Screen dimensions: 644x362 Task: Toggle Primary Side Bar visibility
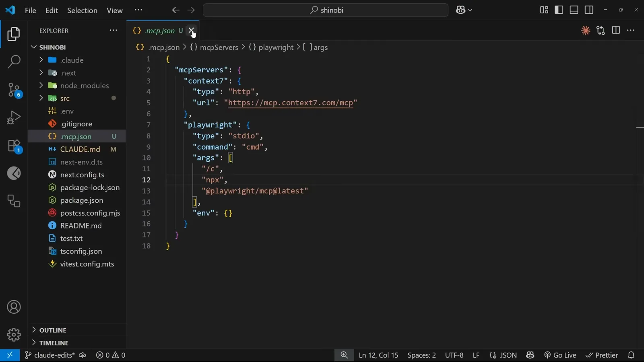(x=559, y=10)
